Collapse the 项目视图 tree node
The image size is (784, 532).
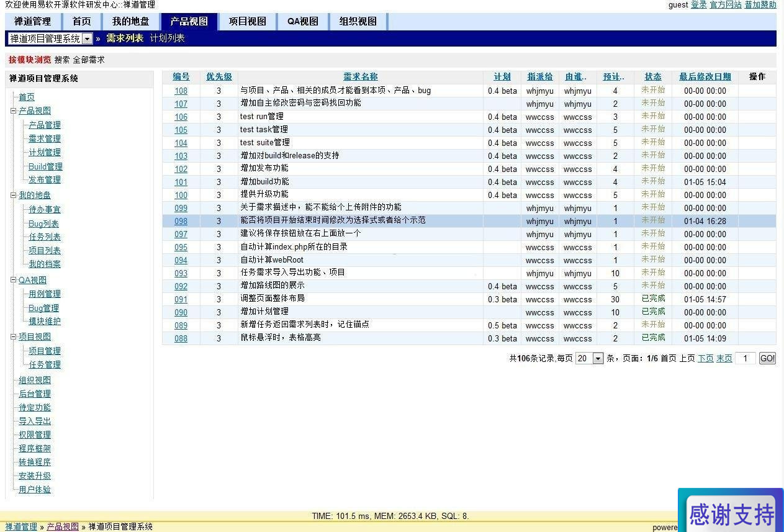click(14, 337)
